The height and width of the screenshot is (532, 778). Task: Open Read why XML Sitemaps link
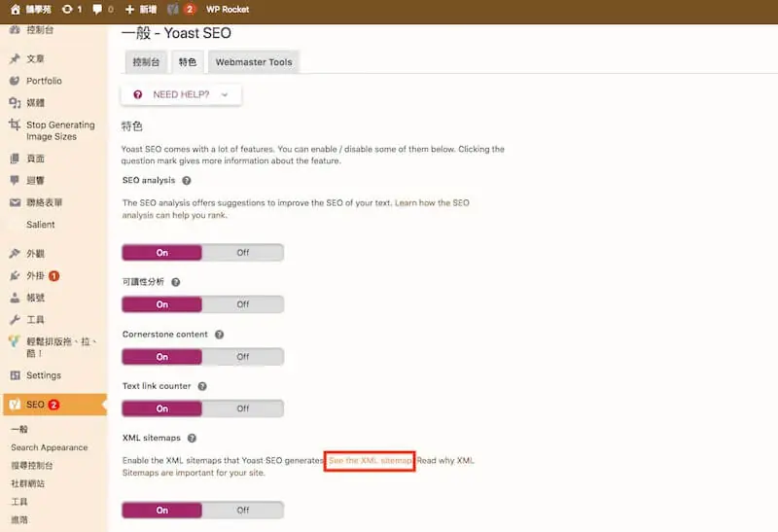(445, 461)
